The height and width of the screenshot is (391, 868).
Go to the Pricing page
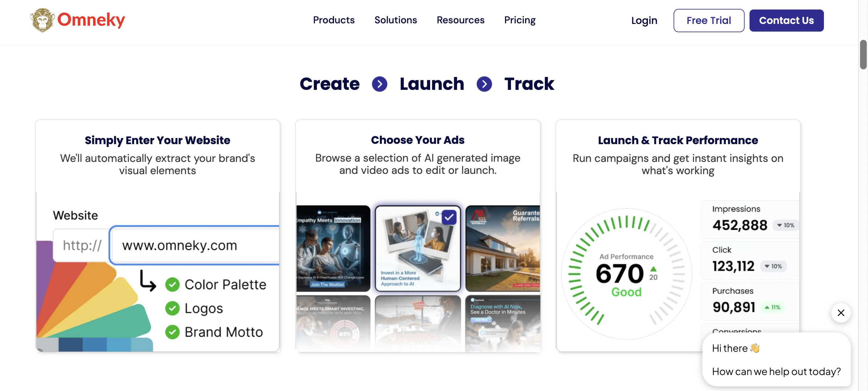(x=520, y=20)
